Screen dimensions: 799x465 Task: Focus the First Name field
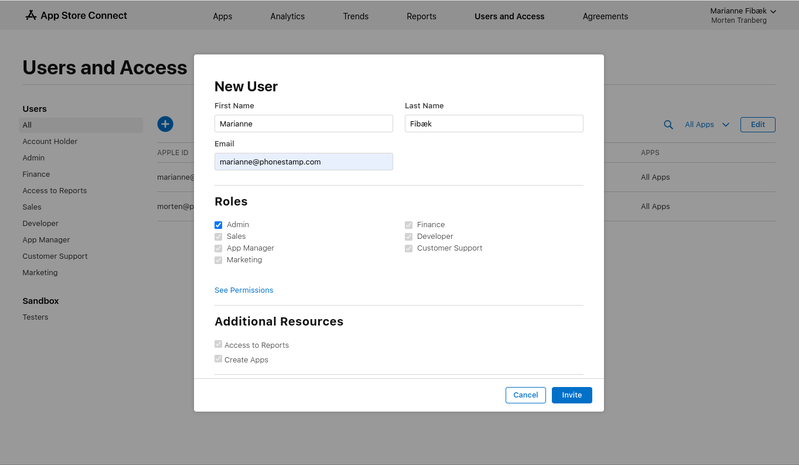[x=304, y=124]
